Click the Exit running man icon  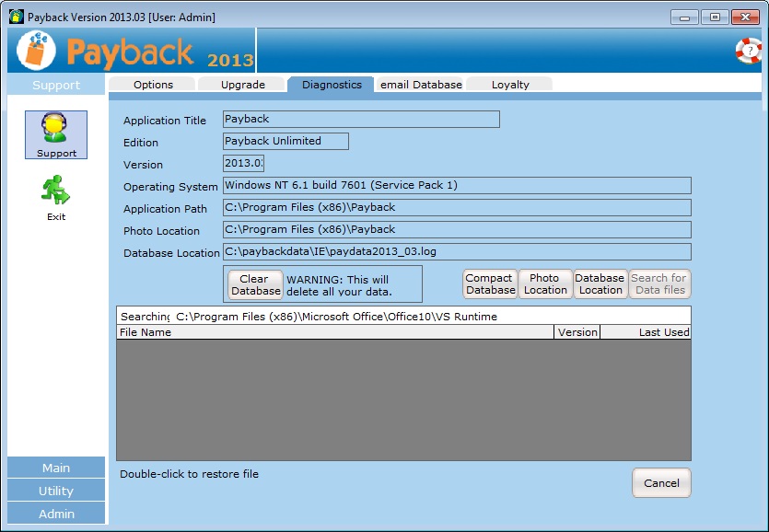(x=56, y=191)
